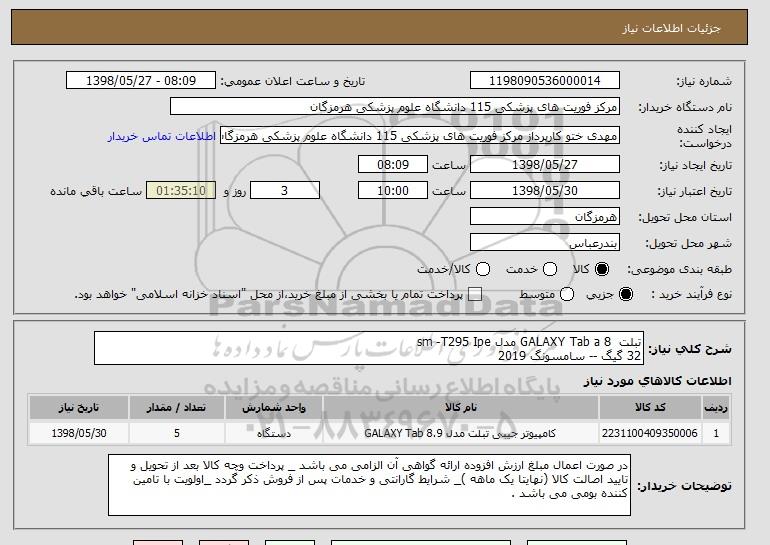Select the متوسط purchase type radio

[567, 294]
